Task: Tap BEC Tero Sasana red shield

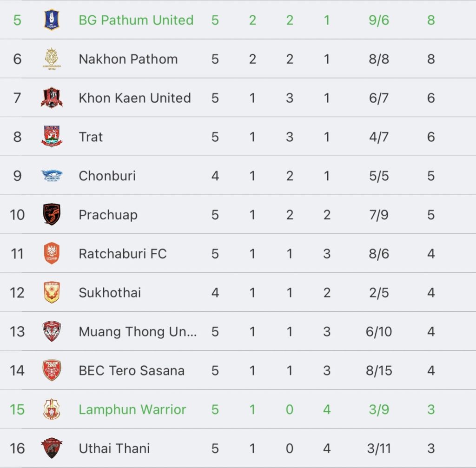Action: coord(52,370)
